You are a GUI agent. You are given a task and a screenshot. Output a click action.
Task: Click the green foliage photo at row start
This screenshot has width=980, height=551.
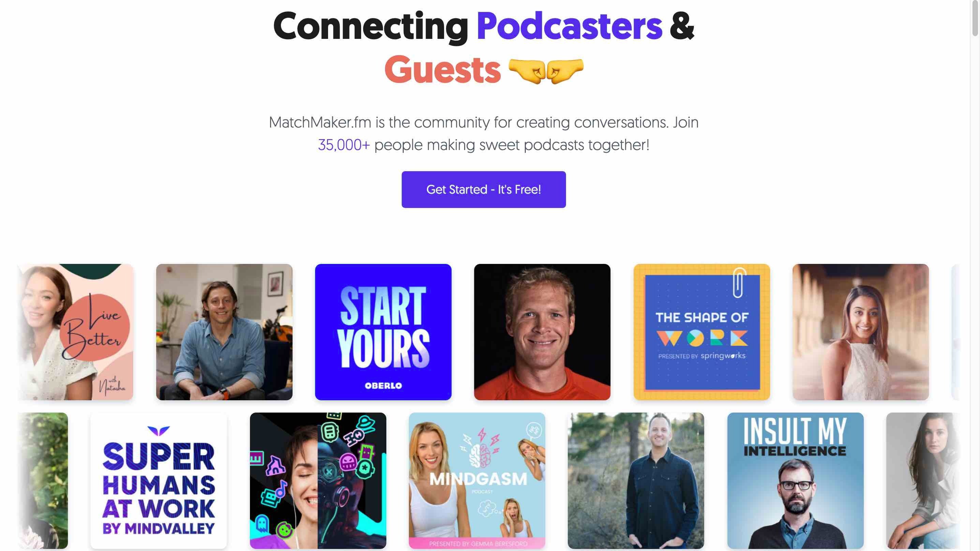click(43, 481)
